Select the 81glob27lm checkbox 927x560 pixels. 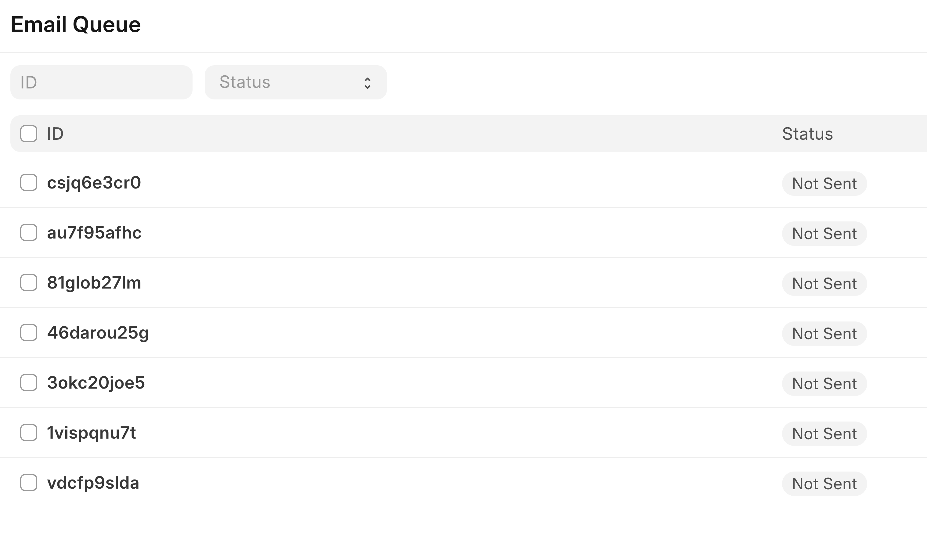(x=29, y=283)
